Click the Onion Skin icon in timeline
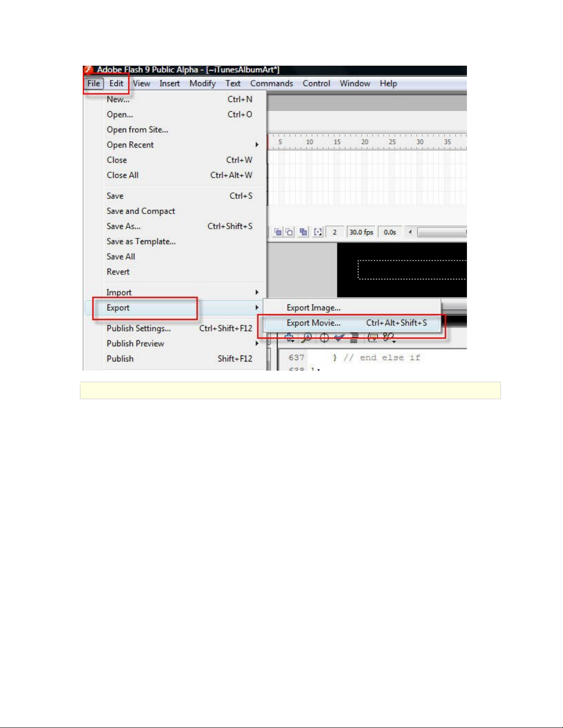The width and height of the screenshot is (563, 728). [x=278, y=232]
